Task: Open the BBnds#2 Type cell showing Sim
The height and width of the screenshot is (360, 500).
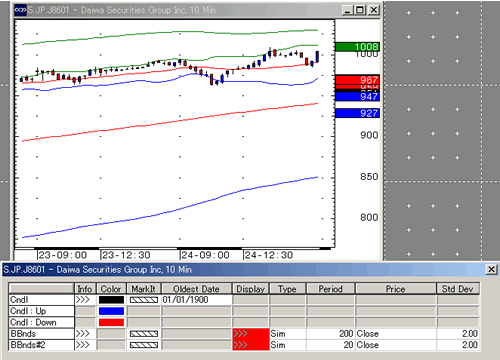Action: pyautogui.click(x=288, y=345)
